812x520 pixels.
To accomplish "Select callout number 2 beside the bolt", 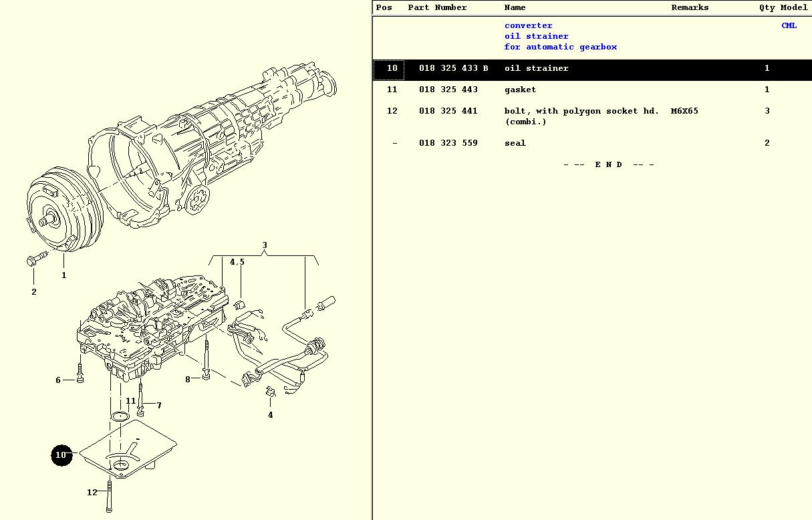I will 33,291.
